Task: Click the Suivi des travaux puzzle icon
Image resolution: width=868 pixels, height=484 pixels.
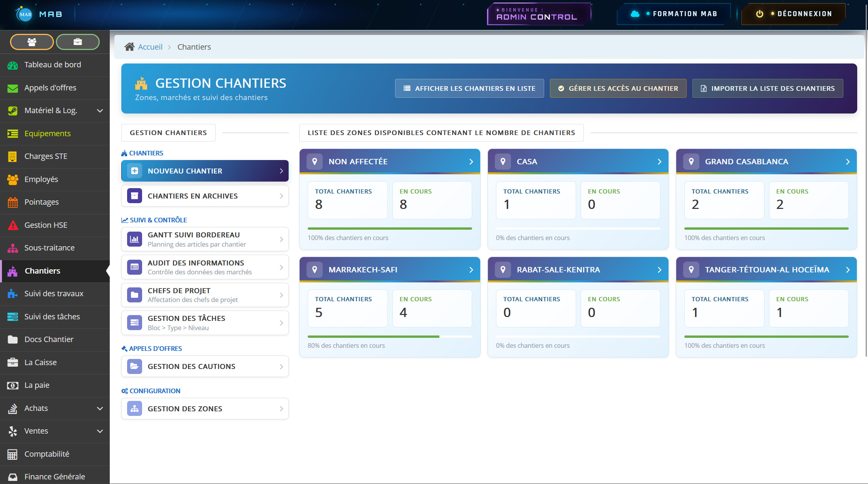Action: point(13,294)
